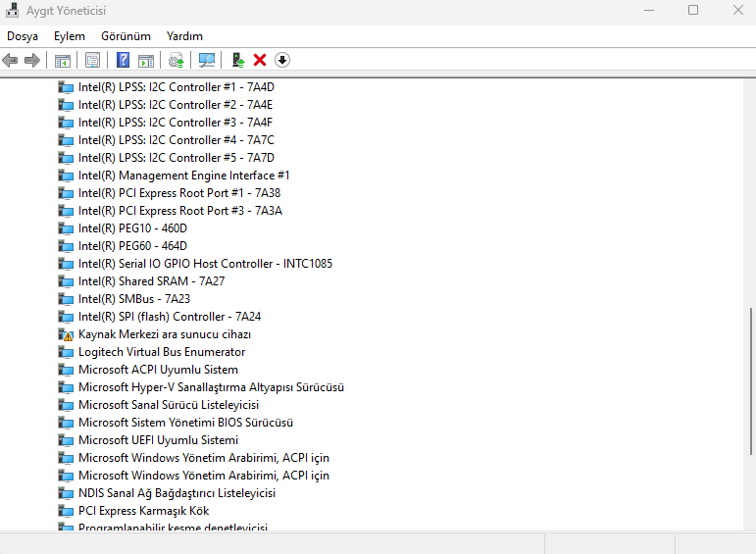Click the add driver green arrow icon

(237, 60)
